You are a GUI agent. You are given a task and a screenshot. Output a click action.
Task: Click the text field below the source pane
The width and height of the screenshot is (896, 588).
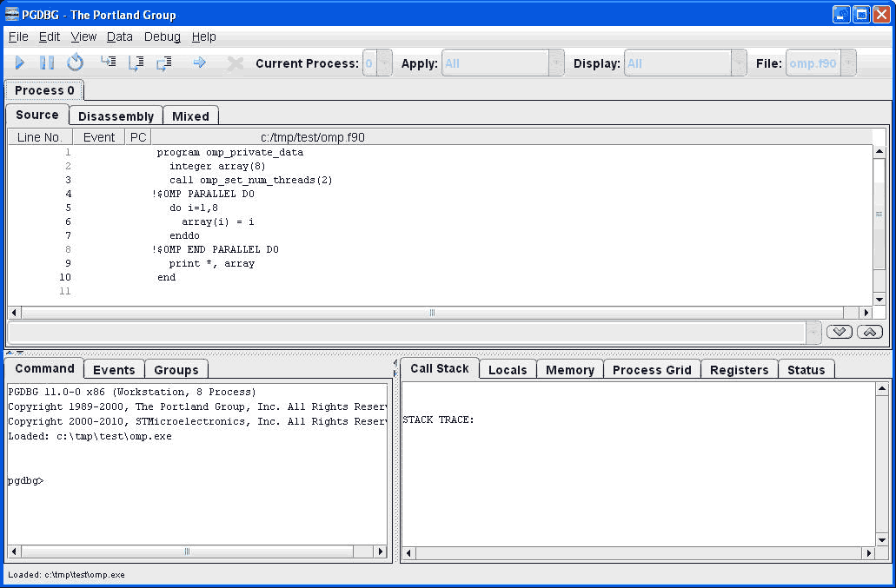pos(407,333)
